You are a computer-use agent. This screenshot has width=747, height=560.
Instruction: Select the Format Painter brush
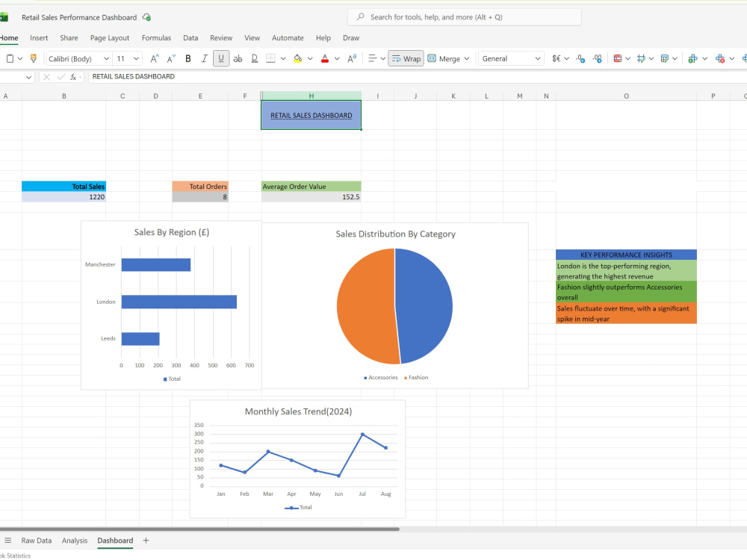pos(34,58)
